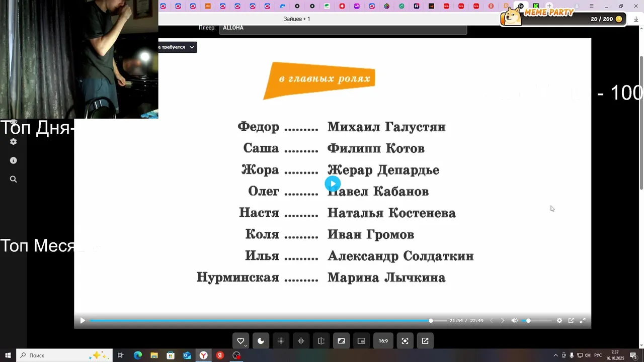
Task: Switch to the wb browser tab
Action: (357, 6)
